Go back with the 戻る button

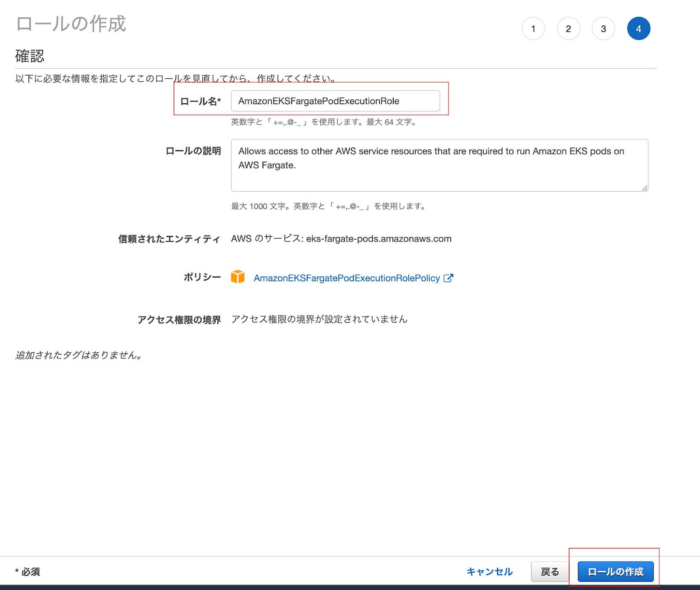click(550, 572)
